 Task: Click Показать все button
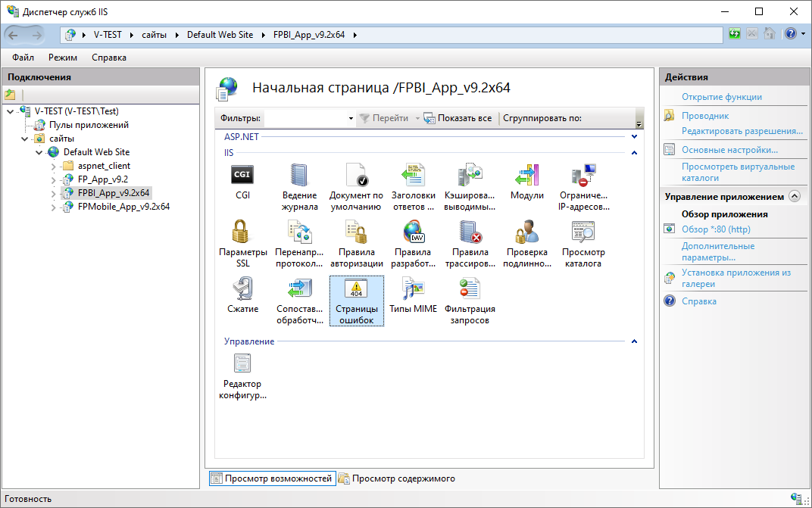pos(458,119)
